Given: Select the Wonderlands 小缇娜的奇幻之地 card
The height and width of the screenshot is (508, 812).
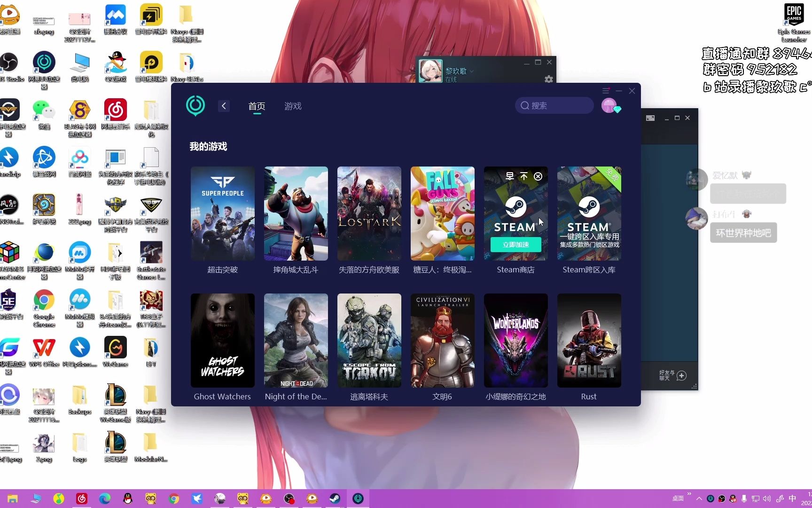Looking at the screenshot, I should click(516, 341).
